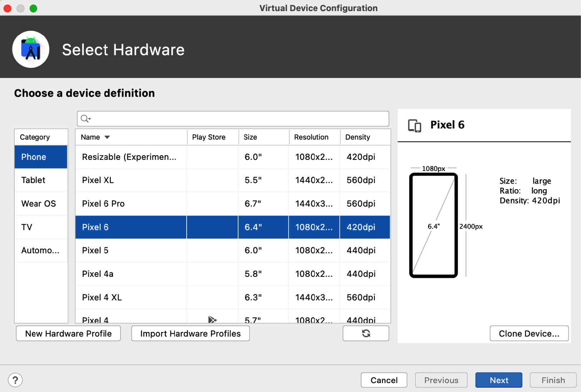The height and width of the screenshot is (392, 581).
Task: Click New Hardware Profile button
Action: [68, 333]
